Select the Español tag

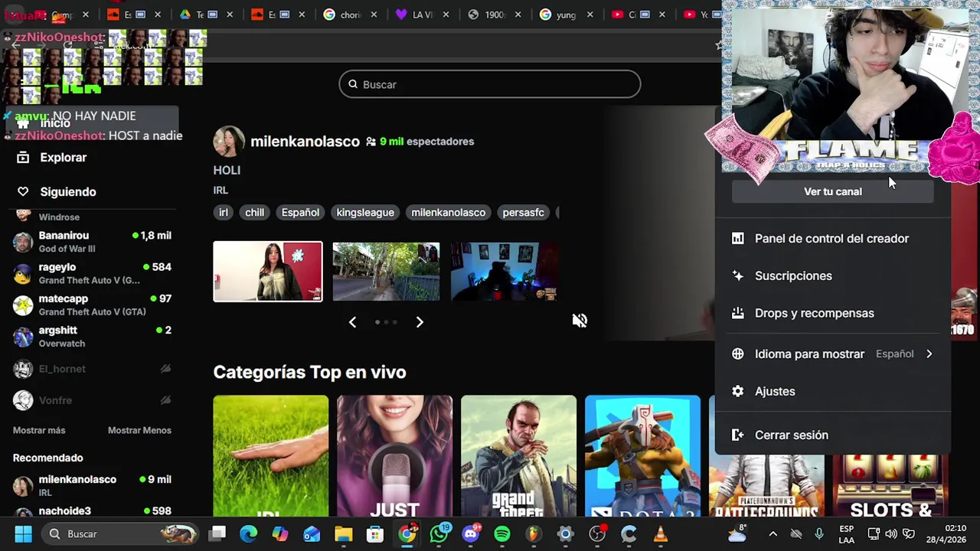pyautogui.click(x=300, y=213)
